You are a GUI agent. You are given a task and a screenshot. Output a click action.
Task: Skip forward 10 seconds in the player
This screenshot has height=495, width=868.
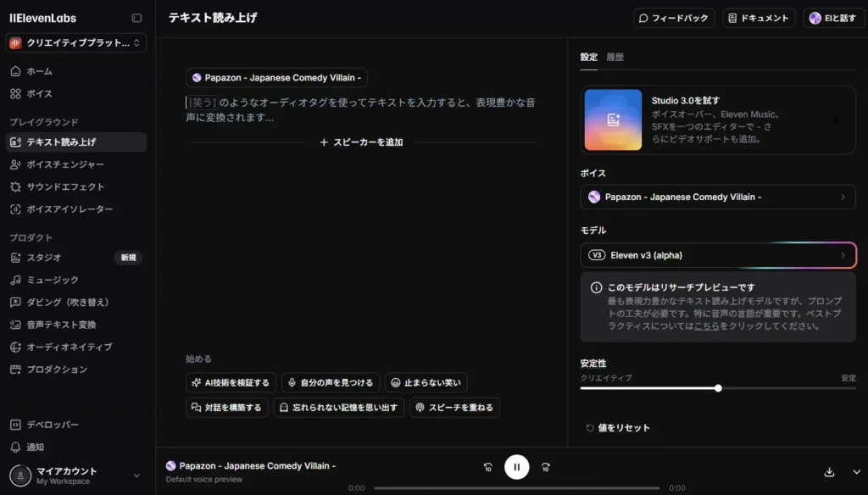[x=546, y=467]
